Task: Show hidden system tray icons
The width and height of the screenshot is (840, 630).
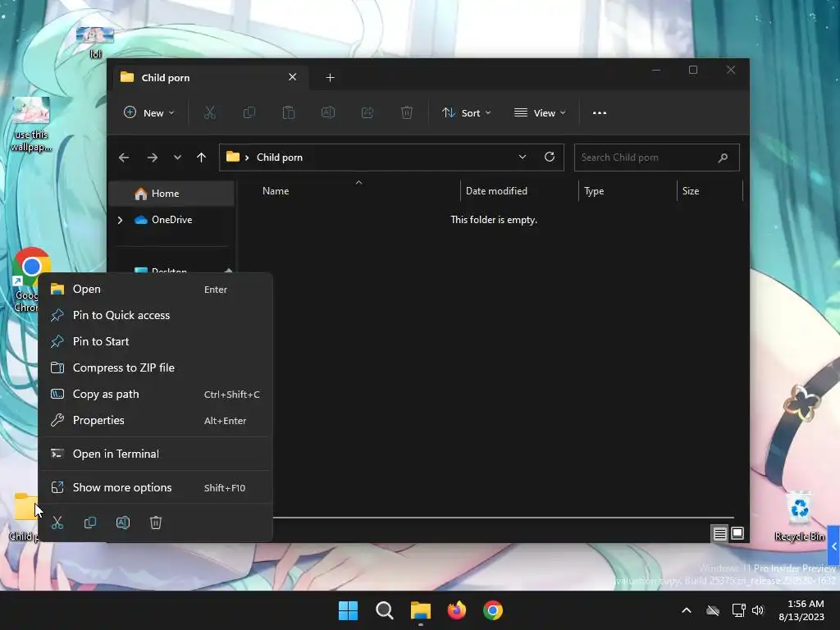Action: pyautogui.click(x=687, y=610)
